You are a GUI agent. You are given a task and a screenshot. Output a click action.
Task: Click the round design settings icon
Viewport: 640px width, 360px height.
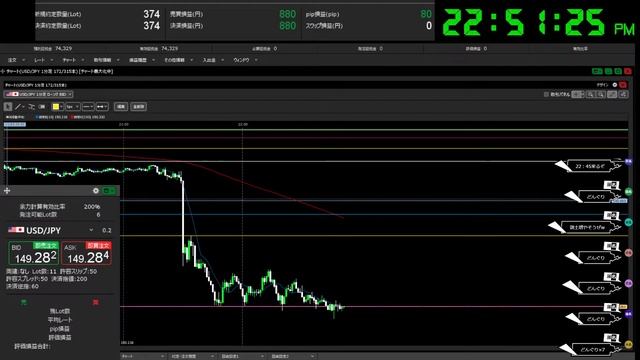614,85
